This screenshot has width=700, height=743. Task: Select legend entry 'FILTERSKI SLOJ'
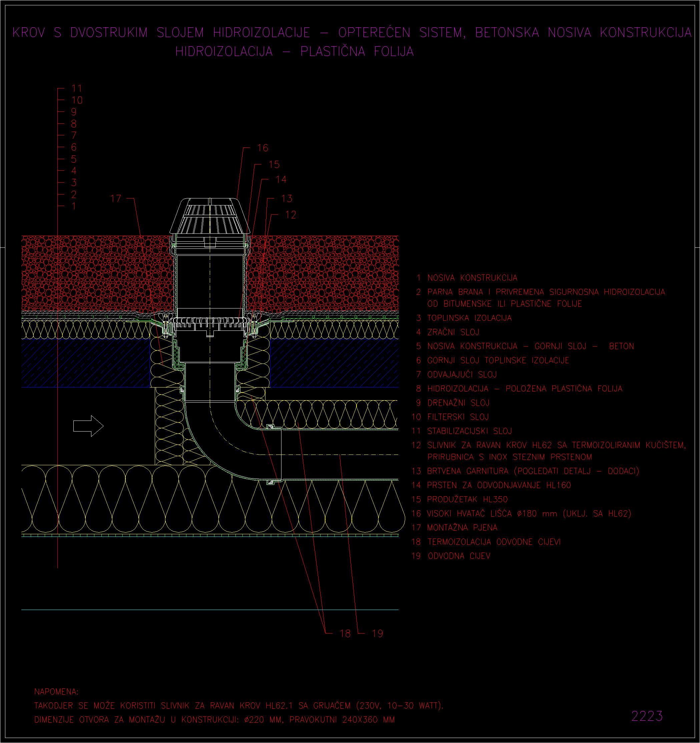click(x=458, y=416)
